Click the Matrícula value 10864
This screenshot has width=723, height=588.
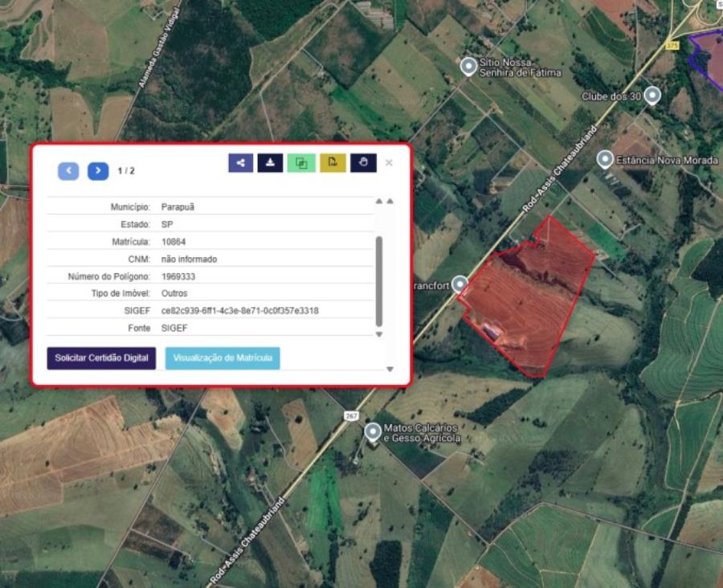(x=174, y=242)
